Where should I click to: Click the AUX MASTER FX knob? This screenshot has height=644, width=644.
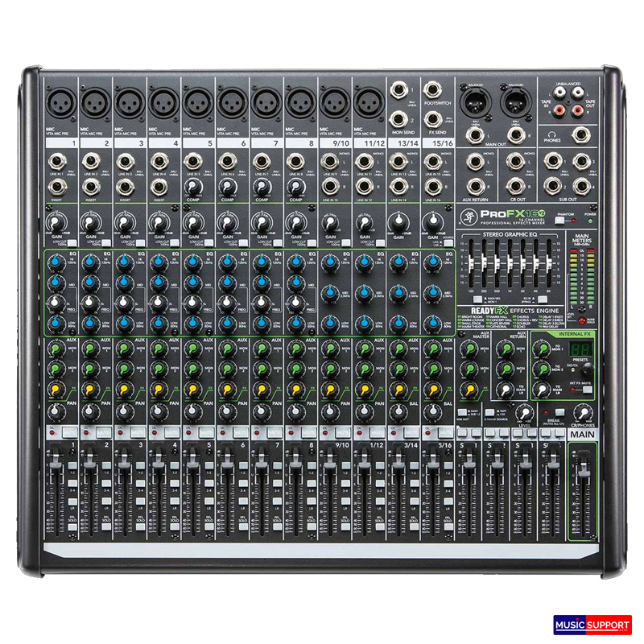pyautogui.click(x=469, y=389)
